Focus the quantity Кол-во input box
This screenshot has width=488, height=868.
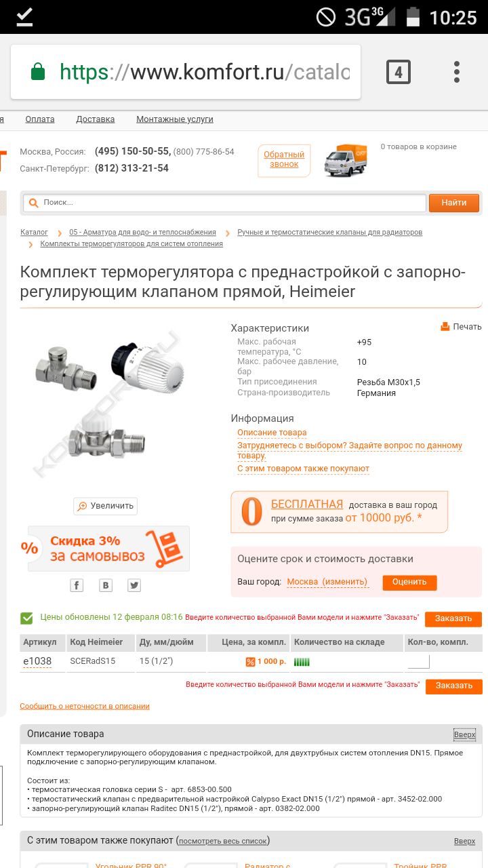tap(419, 661)
